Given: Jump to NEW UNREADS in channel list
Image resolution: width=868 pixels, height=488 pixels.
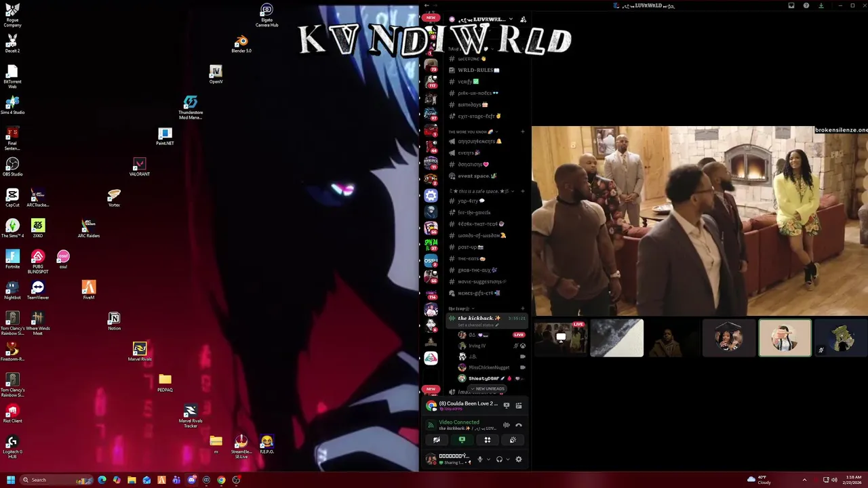Looking at the screenshot, I should point(488,388).
